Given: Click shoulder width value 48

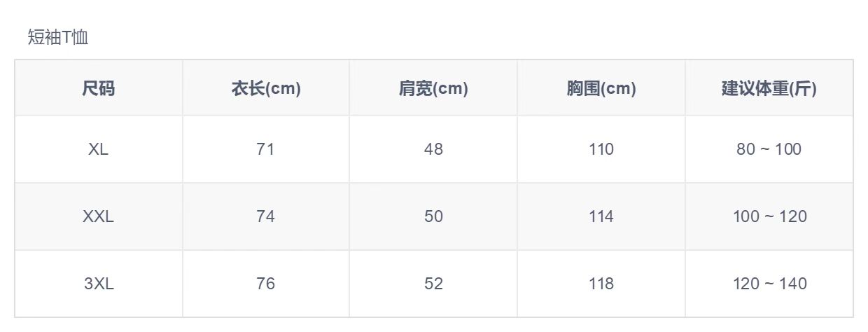Looking at the screenshot, I should [x=433, y=149].
